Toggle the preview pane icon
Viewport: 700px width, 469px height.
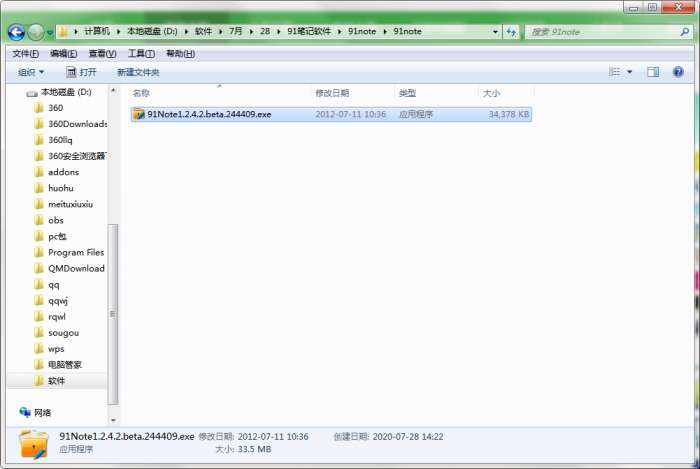pyautogui.click(x=653, y=72)
